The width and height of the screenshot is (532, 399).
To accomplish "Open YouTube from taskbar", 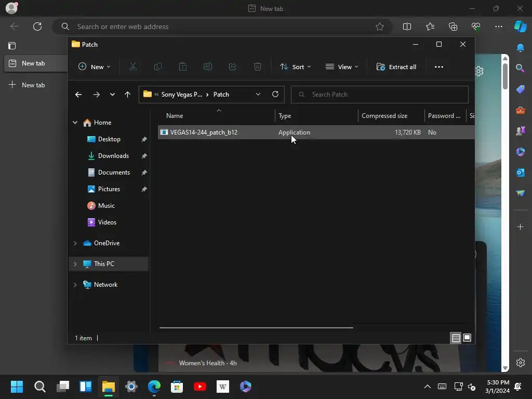I will (x=200, y=387).
